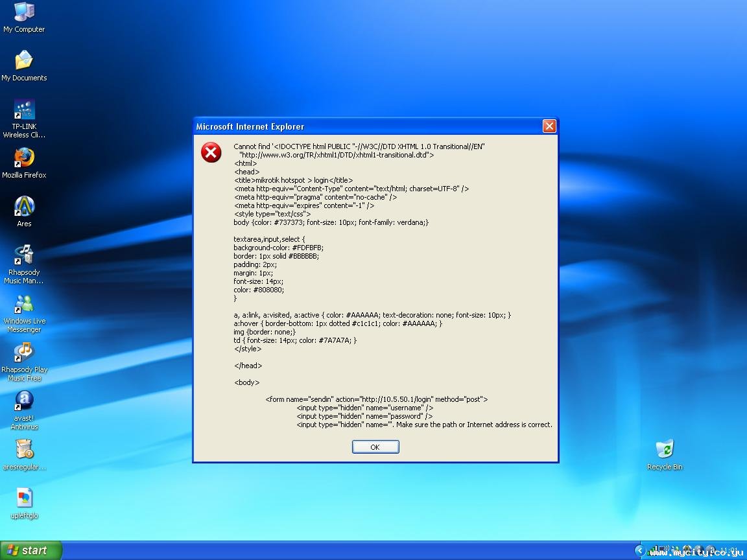Image resolution: width=747 pixels, height=560 pixels.
Task: Click the red error icon in dialog
Action: 211,152
